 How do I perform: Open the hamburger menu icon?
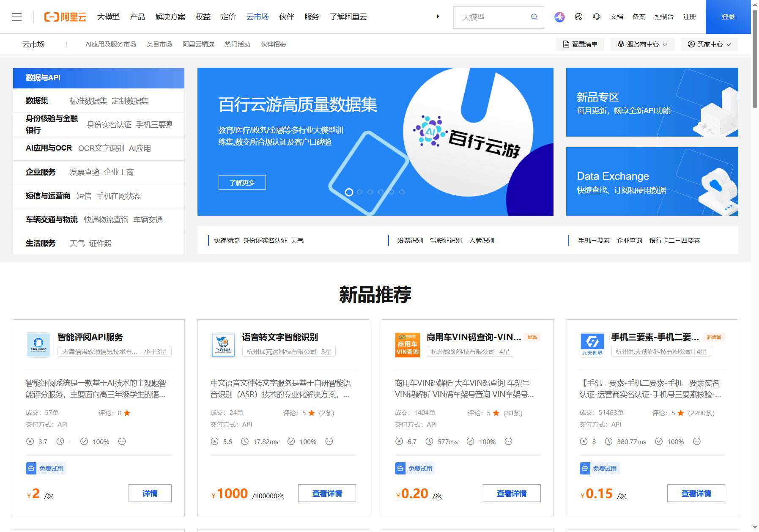[x=17, y=17]
